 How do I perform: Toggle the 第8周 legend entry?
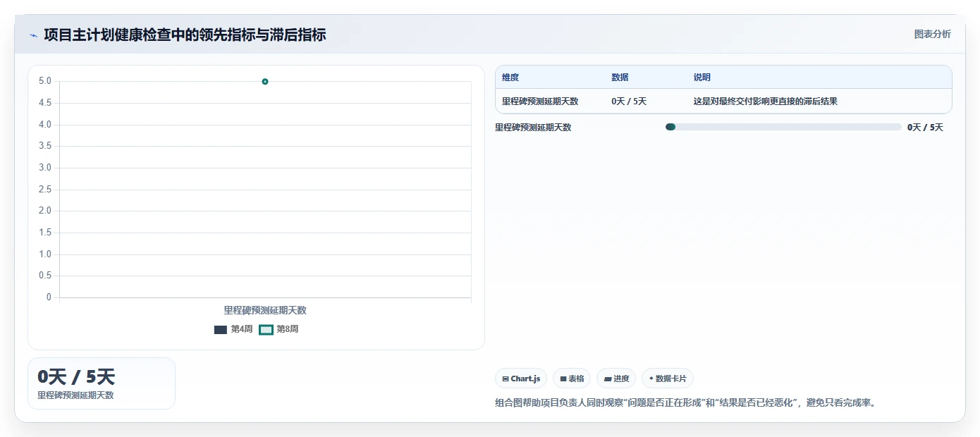pos(278,329)
